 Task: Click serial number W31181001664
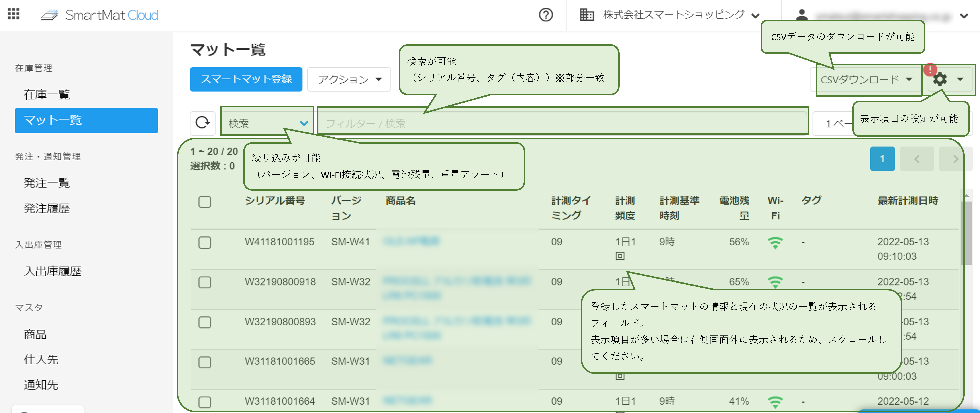[x=280, y=401]
